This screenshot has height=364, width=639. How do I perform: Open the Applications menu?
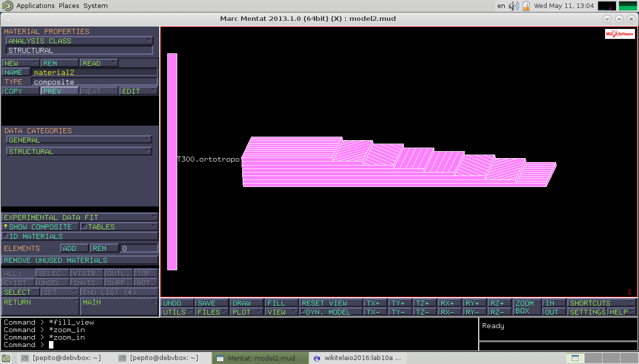coord(35,6)
